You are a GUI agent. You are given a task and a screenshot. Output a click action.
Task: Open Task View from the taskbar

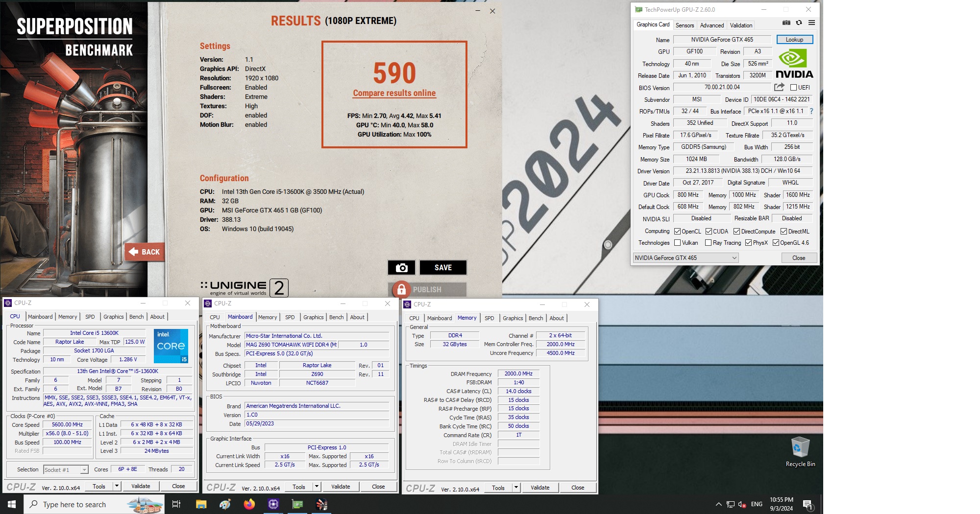click(x=176, y=504)
